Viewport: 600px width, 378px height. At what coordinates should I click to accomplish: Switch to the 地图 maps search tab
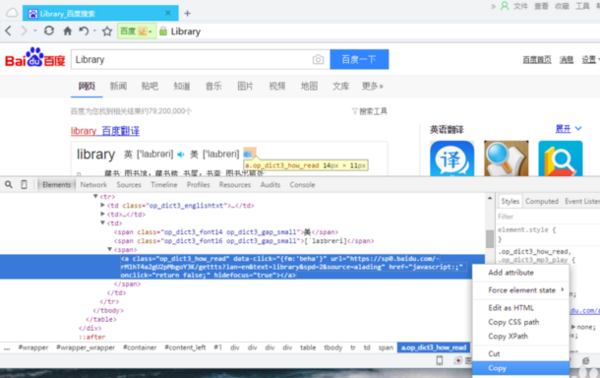coord(309,86)
